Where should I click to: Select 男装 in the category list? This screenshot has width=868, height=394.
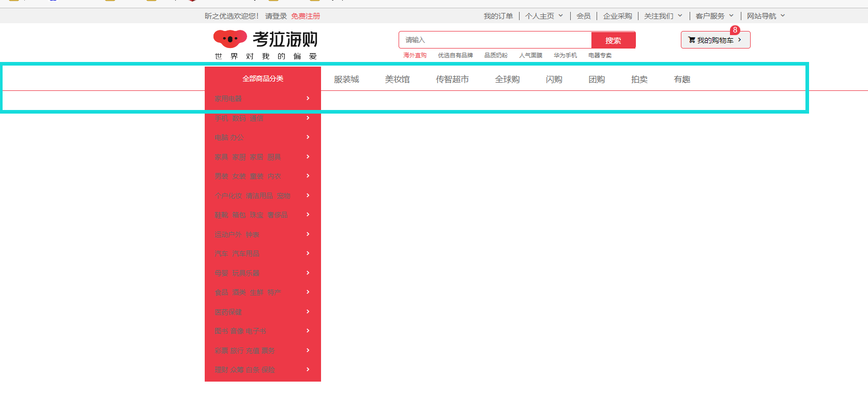coord(221,176)
